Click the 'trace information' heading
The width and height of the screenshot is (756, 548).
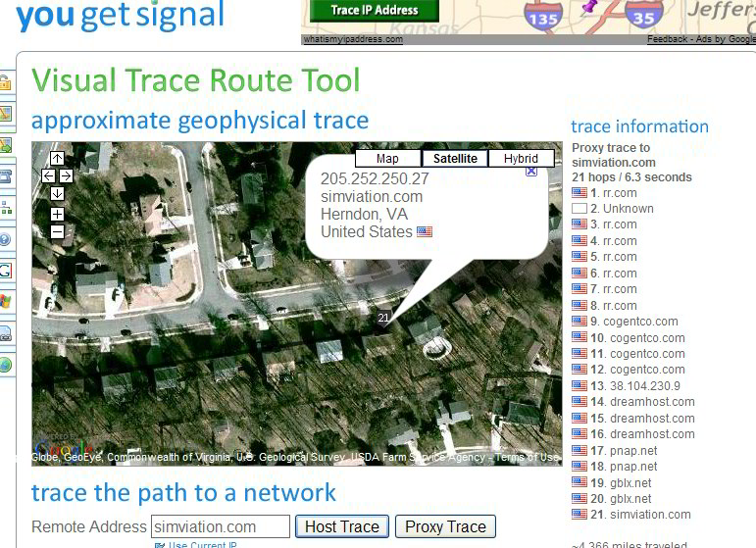639,126
